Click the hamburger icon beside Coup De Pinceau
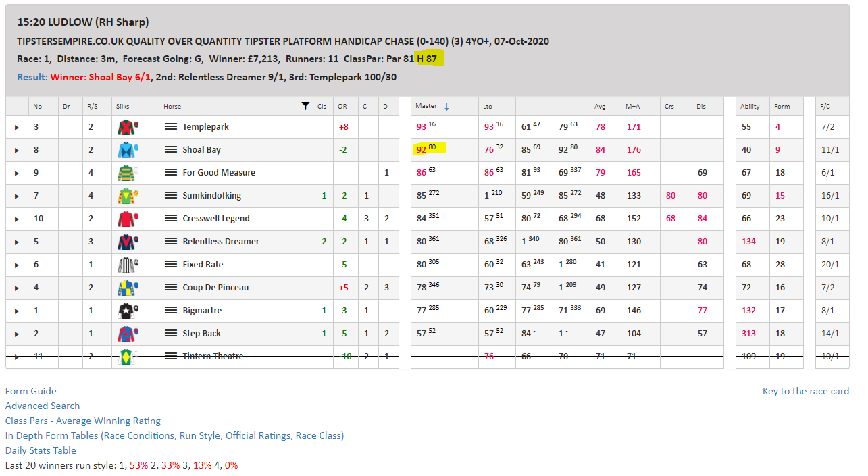Image resolution: width=868 pixels, height=476 pixels. pos(171,288)
